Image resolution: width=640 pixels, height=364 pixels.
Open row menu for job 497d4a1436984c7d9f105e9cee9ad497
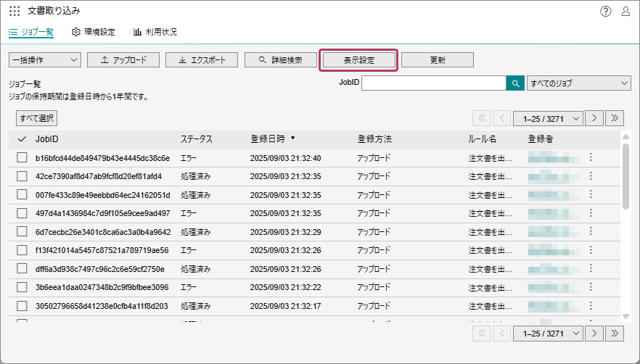tap(591, 213)
